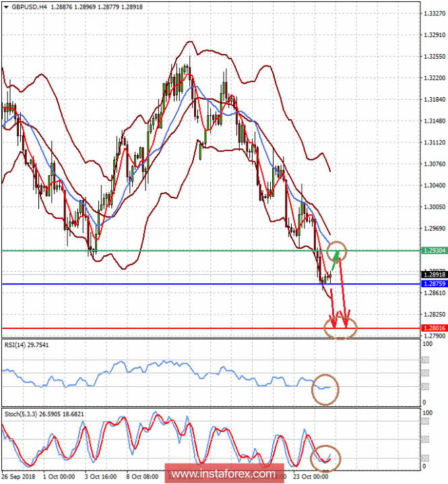448x484 pixels.
Task: Click the green 1.29304 price level tag
Action: [435, 251]
